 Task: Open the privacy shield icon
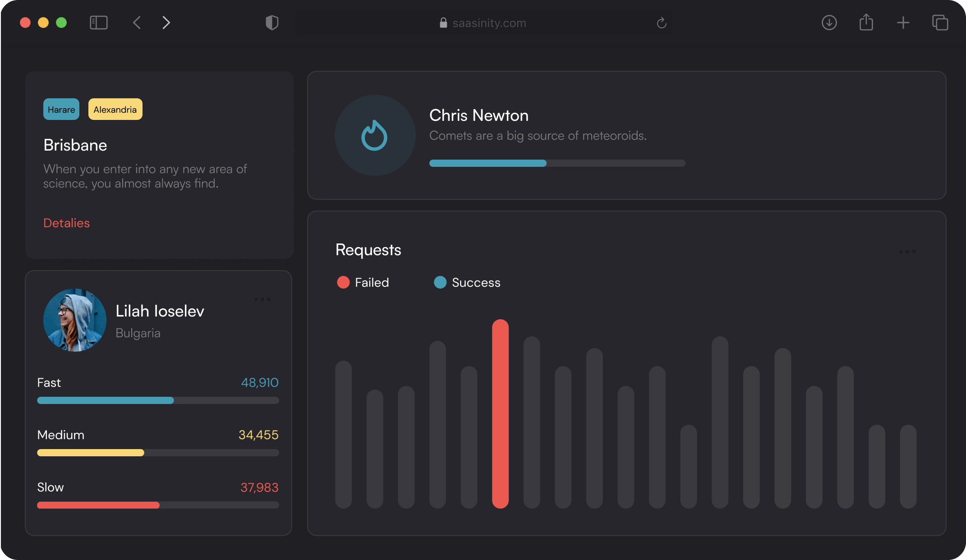point(272,23)
